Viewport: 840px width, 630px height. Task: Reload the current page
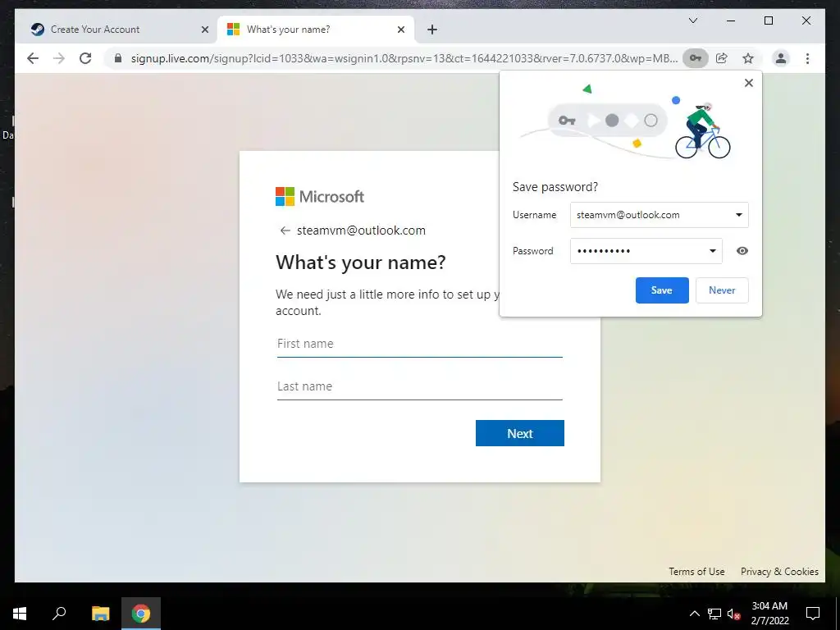(85, 58)
